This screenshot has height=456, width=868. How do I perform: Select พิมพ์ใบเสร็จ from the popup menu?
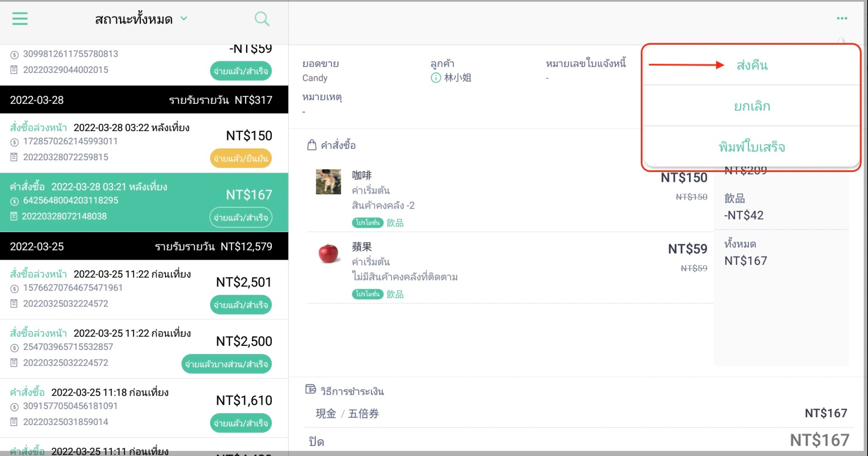(752, 147)
